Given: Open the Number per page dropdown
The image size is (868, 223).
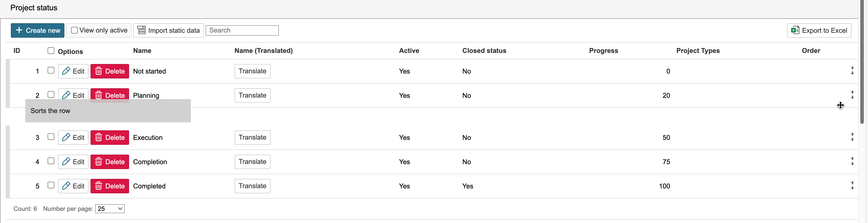Looking at the screenshot, I should pyautogui.click(x=110, y=209).
